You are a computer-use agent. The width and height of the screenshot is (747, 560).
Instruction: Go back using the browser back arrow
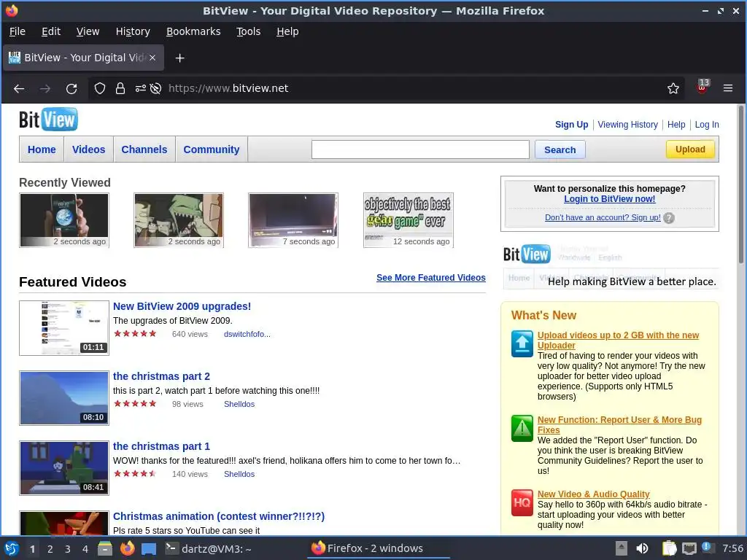pos(19,88)
